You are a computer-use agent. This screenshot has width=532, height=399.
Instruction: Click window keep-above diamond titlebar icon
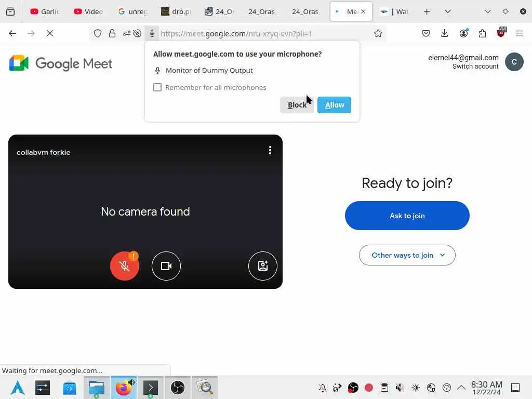[x=505, y=11]
